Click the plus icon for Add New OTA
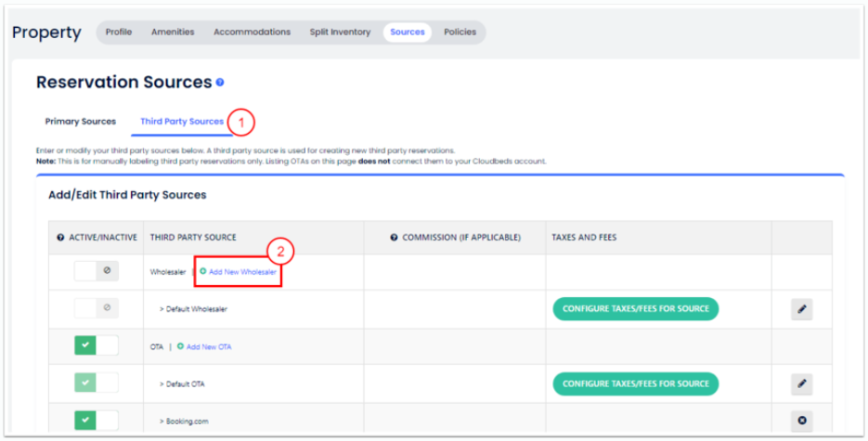Viewport: 868px width, 441px height. tap(181, 346)
